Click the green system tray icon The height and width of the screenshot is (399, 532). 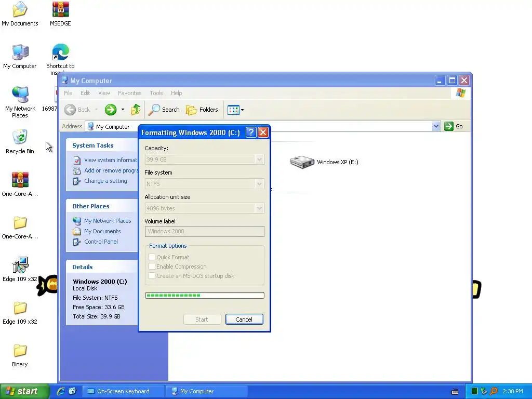coord(475,391)
